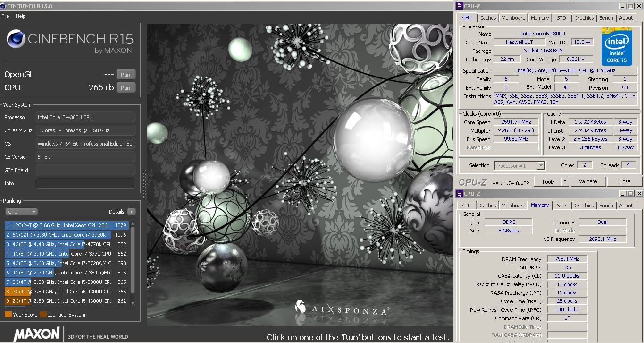Click the GFX Board field
644x343 pixels.
85,170
